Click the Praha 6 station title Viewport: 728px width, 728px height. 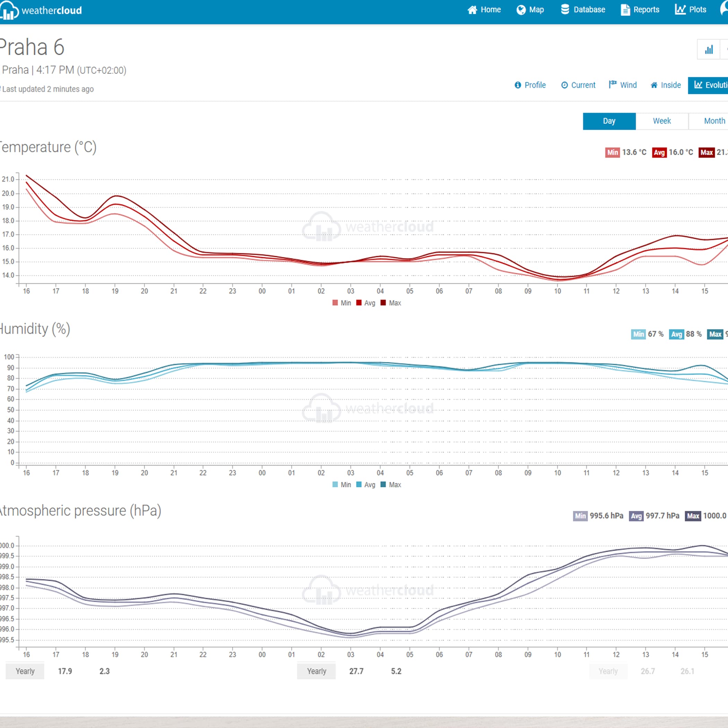point(32,47)
